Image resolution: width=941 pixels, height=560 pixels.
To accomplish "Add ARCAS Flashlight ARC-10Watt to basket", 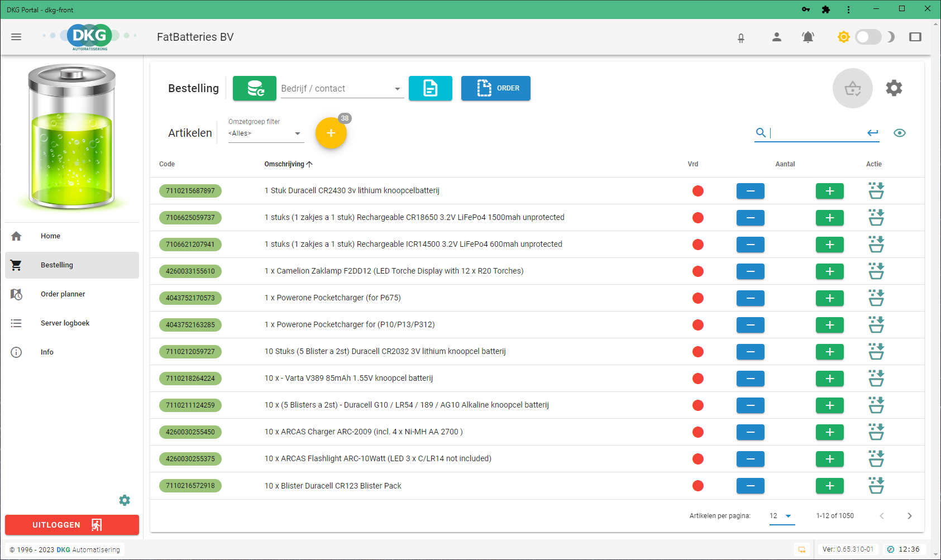I will 876,459.
